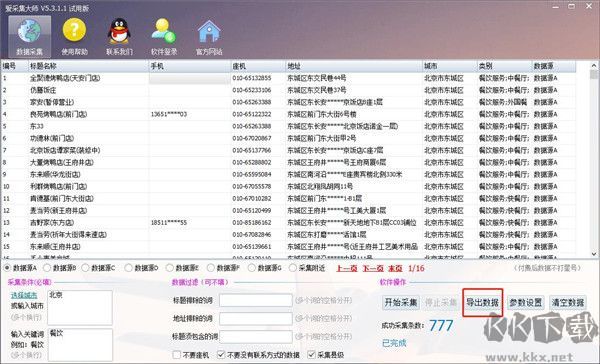Select 数据源B radio button
Screen dimensions: 600x364
point(47,268)
